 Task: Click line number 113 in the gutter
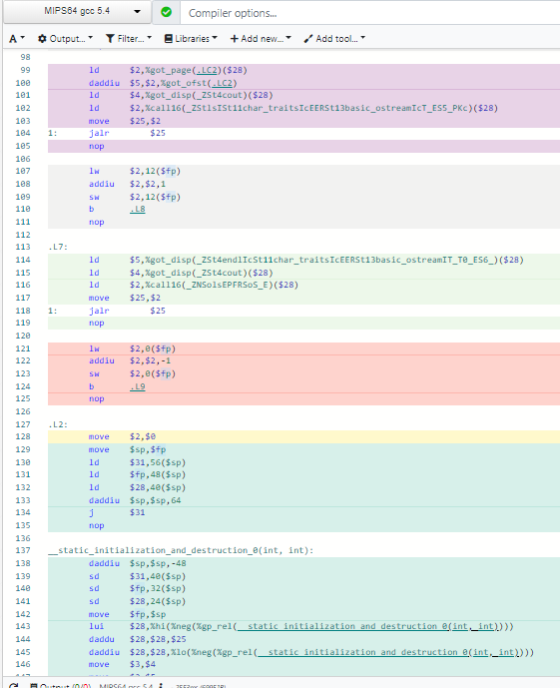(x=23, y=247)
